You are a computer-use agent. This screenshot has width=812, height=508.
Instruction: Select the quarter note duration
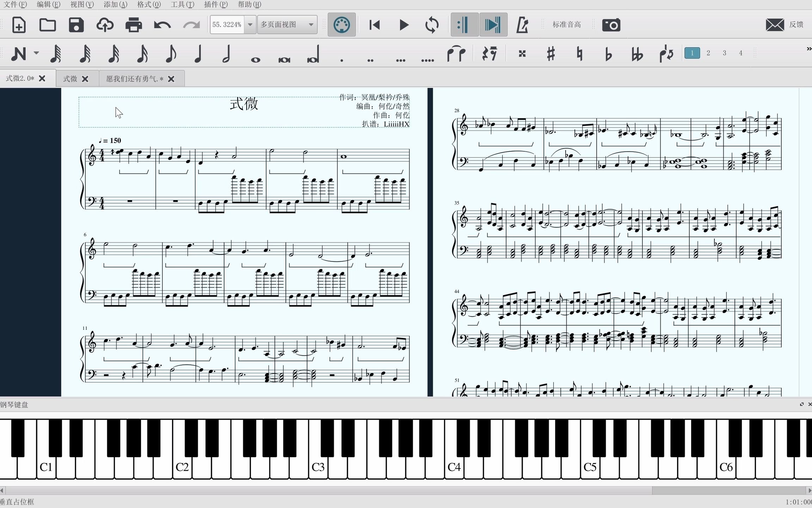[198, 54]
